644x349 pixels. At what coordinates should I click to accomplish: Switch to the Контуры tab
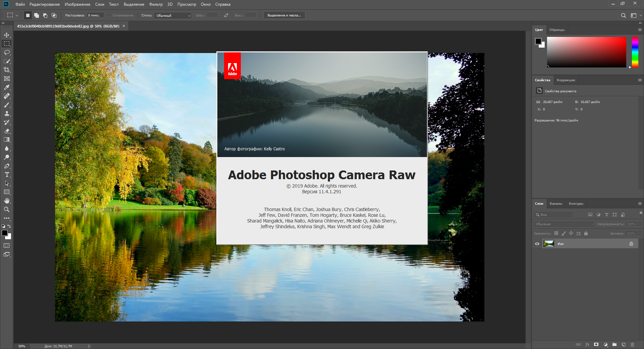tap(576, 204)
